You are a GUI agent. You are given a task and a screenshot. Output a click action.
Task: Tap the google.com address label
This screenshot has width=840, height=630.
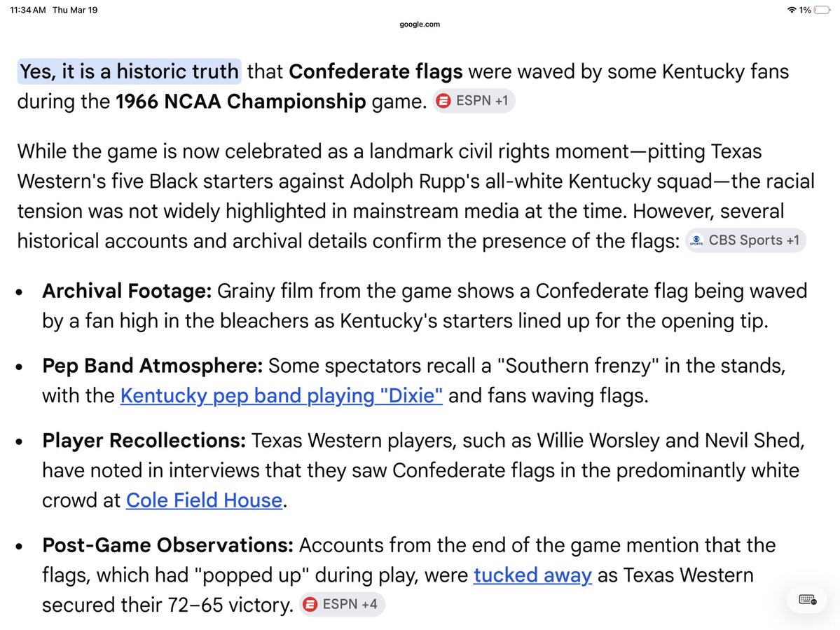(420, 24)
